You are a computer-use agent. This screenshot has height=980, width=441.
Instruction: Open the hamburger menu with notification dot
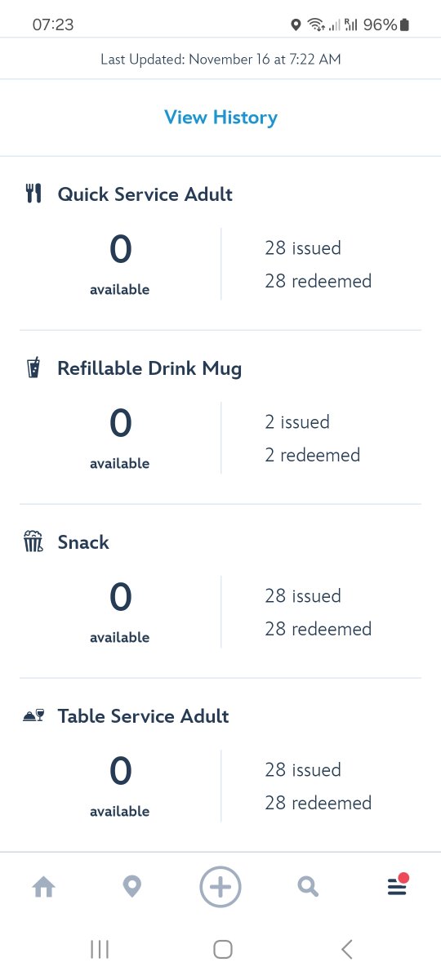click(x=397, y=885)
